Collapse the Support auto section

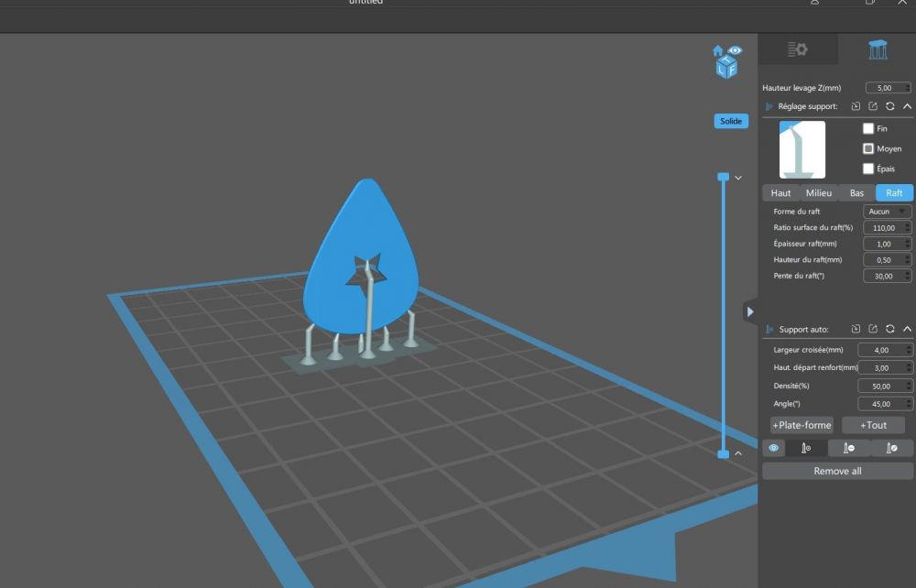(907, 329)
